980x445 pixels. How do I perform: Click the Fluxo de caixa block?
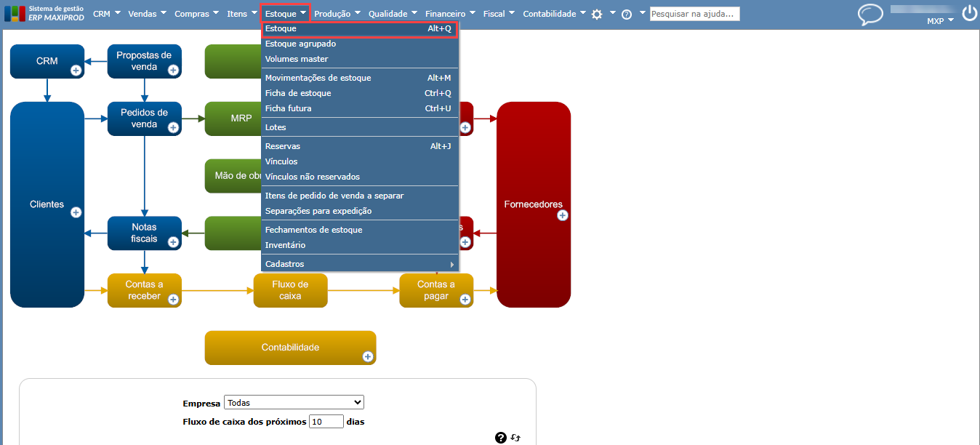(x=290, y=290)
